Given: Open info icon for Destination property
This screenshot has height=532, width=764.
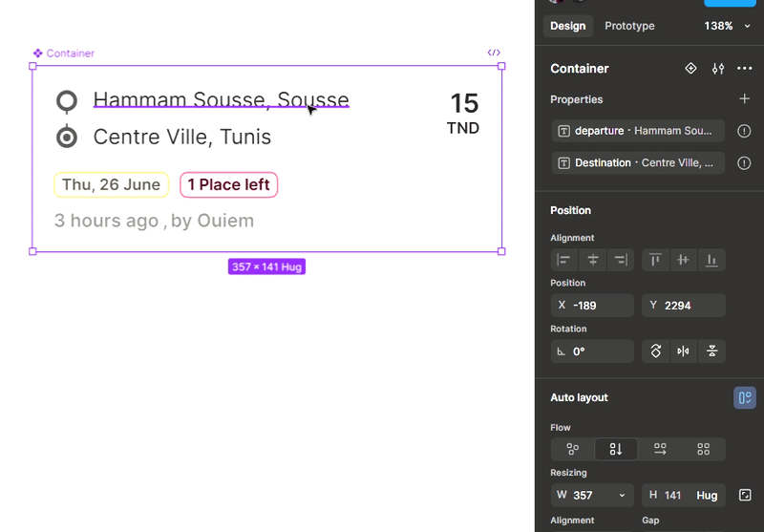Looking at the screenshot, I should [744, 163].
